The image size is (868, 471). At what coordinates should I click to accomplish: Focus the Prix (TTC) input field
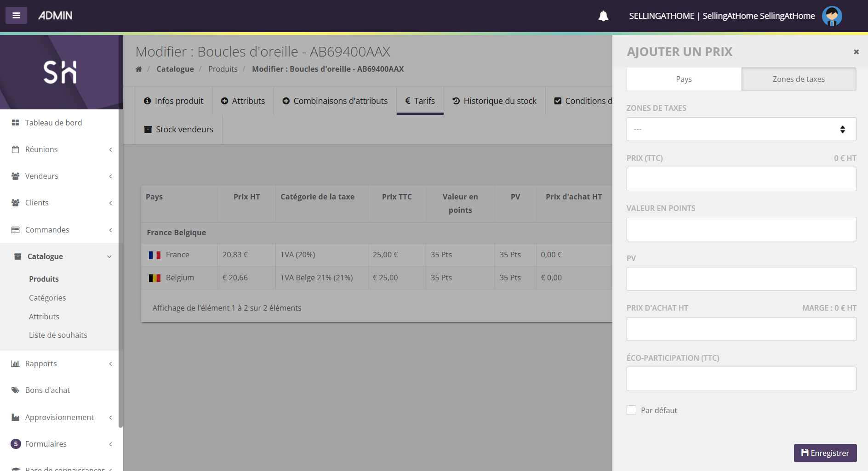[741, 179]
